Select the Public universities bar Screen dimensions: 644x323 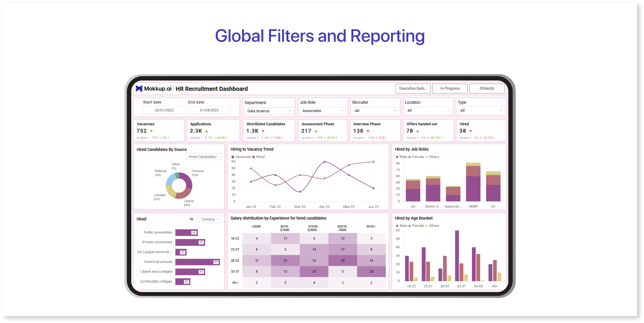(187, 232)
